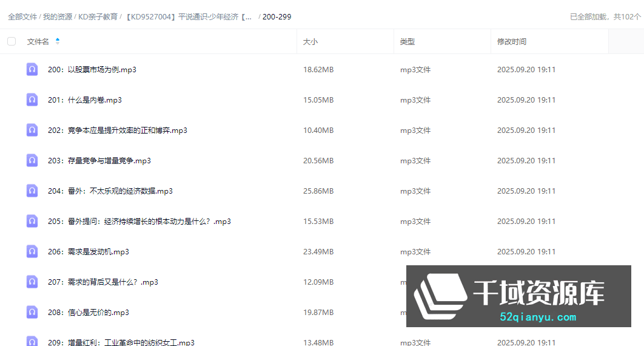The height and width of the screenshot is (346, 644).
Task: Click the 12.09MB size value
Action: point(318,282)
